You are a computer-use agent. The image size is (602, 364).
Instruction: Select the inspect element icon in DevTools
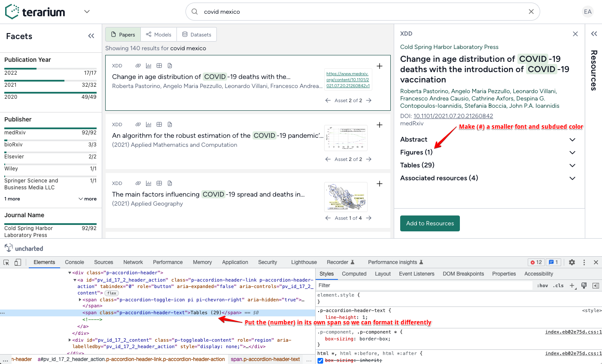(x=6, y=262)
